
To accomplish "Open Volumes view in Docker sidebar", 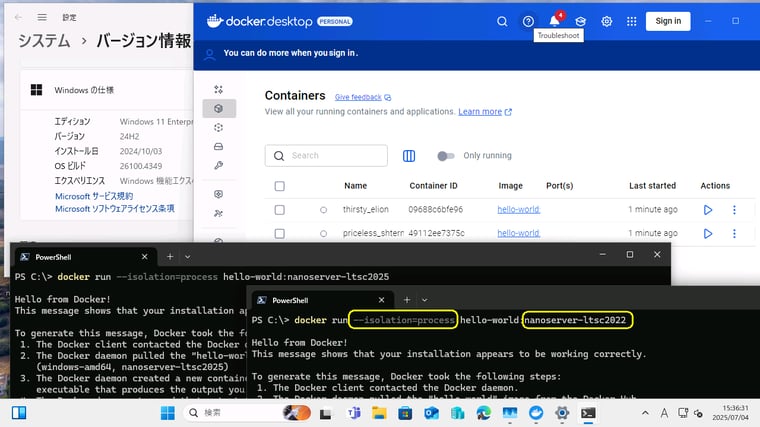I will (x=219, y=146).
